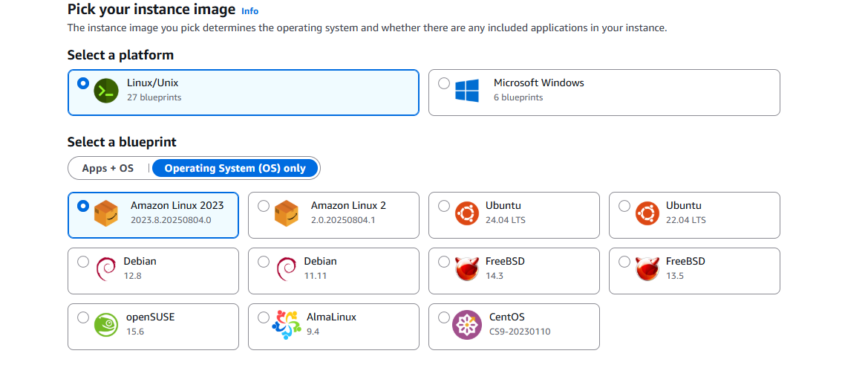Switch to Operating System (OS) only tab
This screenshot has width=868, height=368.
(235, 168)
